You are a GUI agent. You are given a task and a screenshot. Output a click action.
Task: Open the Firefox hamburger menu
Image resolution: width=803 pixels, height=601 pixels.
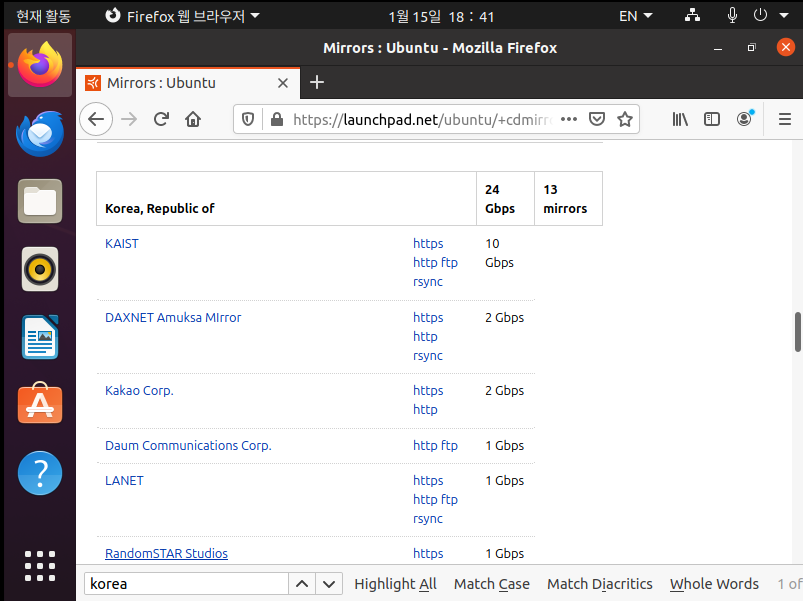pyautogui.click(x=785, y=119)
